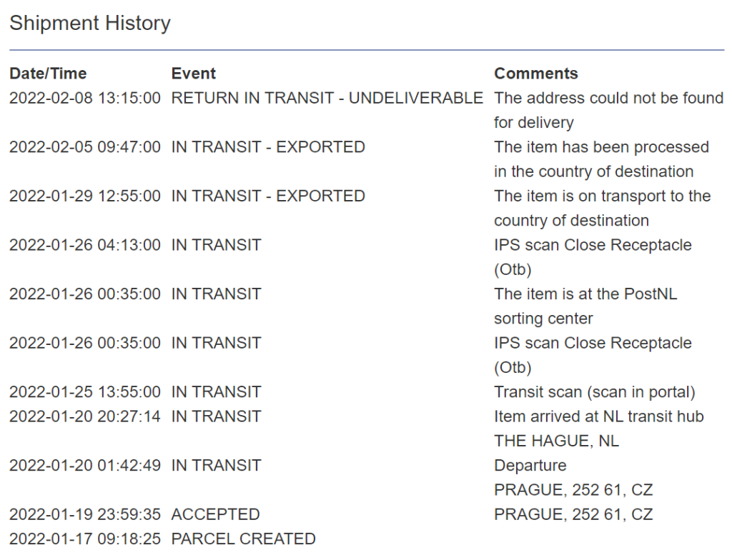Click the PARCEL CREATED event entry

[x=243, y=539]
